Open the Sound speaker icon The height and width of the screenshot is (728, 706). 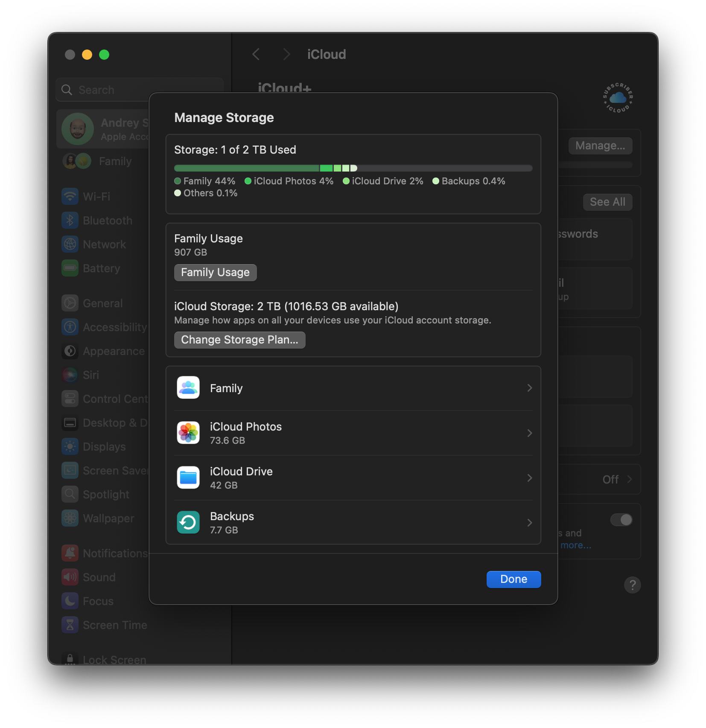(x=70, y=577)
